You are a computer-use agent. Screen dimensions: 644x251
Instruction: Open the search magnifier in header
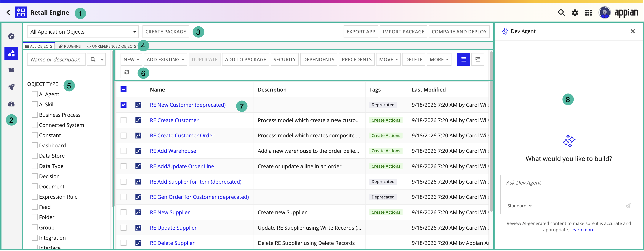coord(561,12)
